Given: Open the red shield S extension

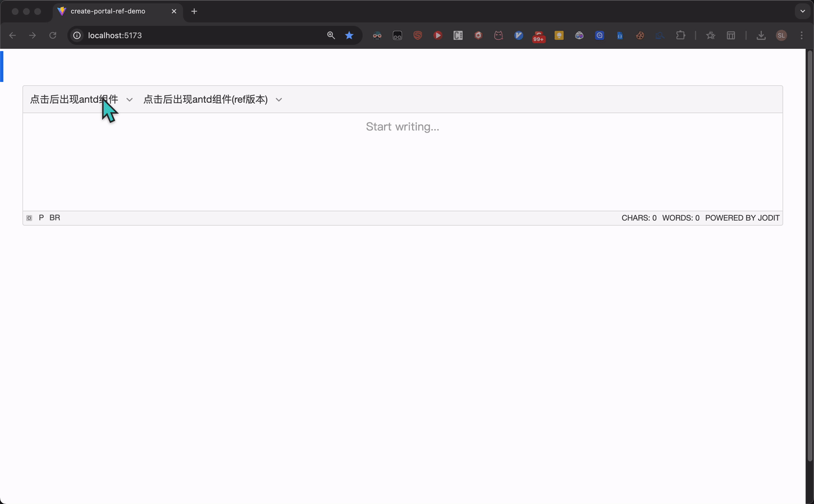Looking at the screenshot, I should click(418, 35).
